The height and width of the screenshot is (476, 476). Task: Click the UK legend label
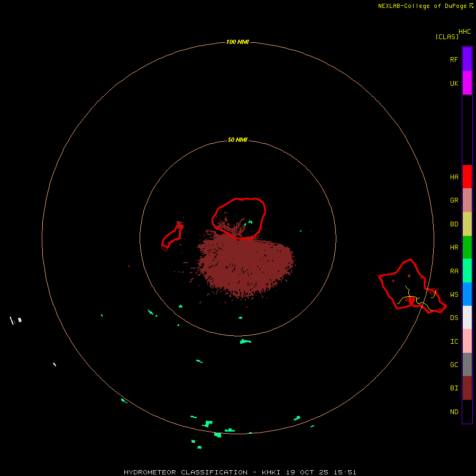pyautogui.click(x=454, y=83)
